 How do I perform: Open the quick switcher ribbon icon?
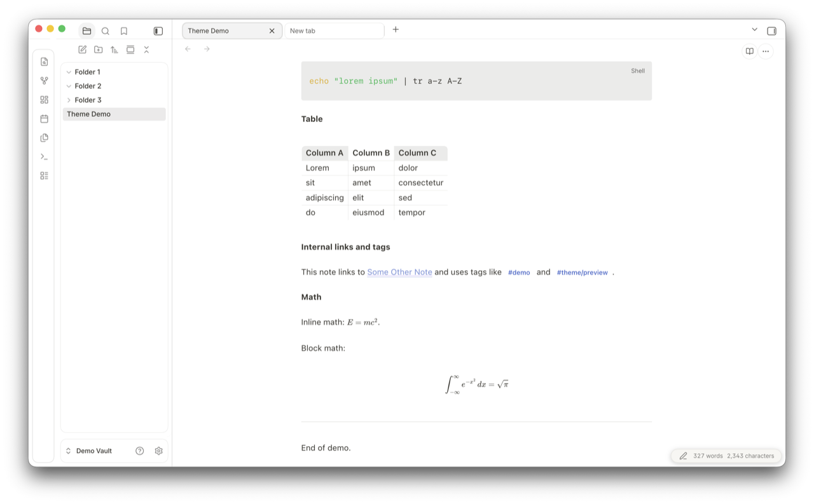coord(44,62)
